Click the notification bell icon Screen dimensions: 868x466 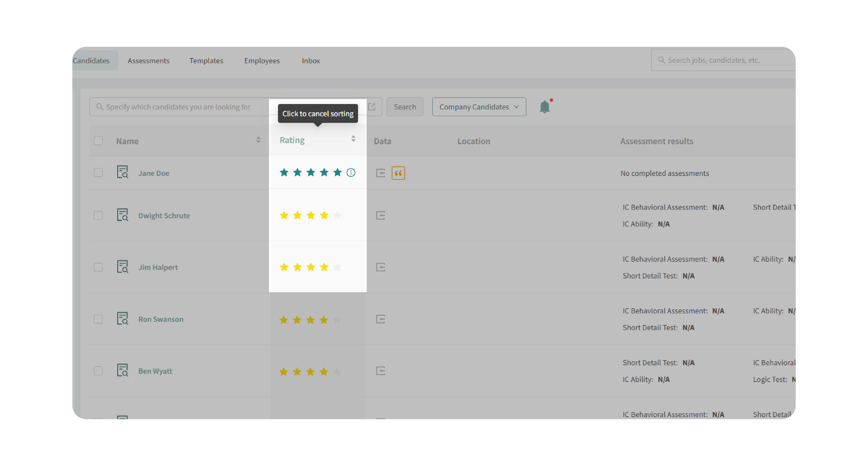544,107
